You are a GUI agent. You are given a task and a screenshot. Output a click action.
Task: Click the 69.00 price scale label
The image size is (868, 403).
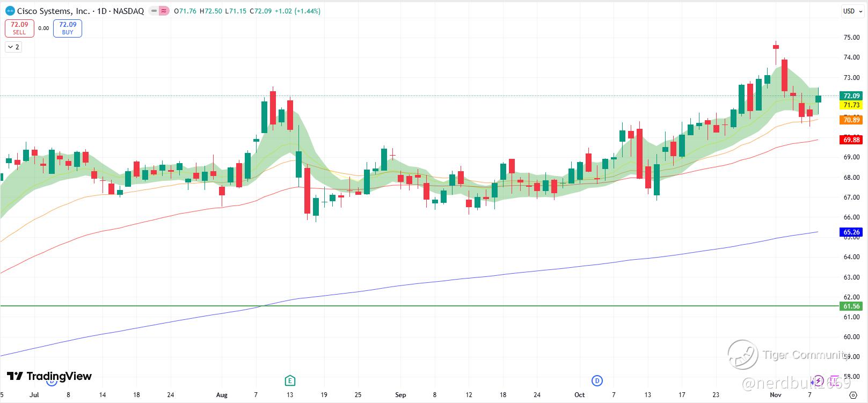[852, 157]
